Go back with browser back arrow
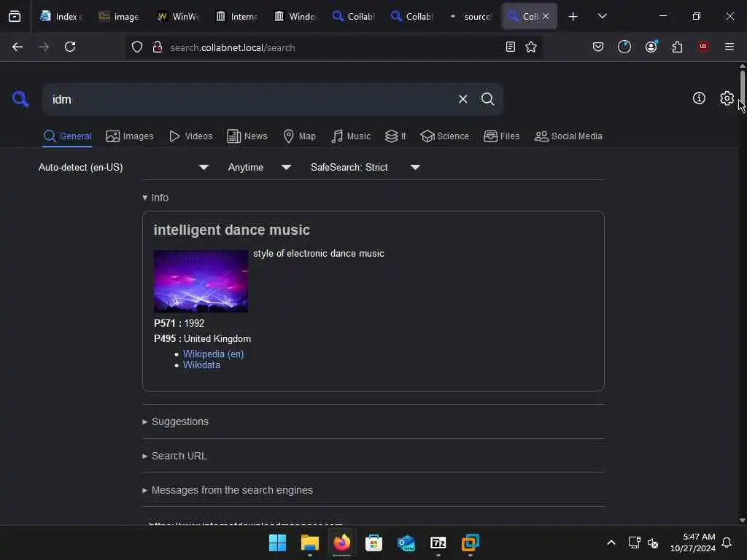747x560 pixels. coord(18,47)
